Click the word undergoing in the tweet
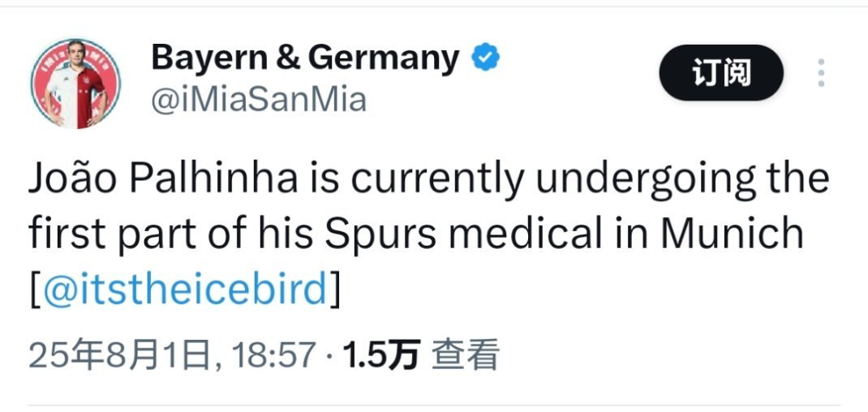 pos(646,181)
